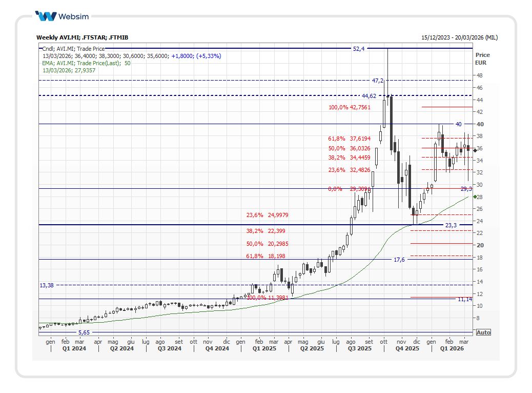Click the 5,65 level label
Screen dimensions: 532x393
coord(84,332)
